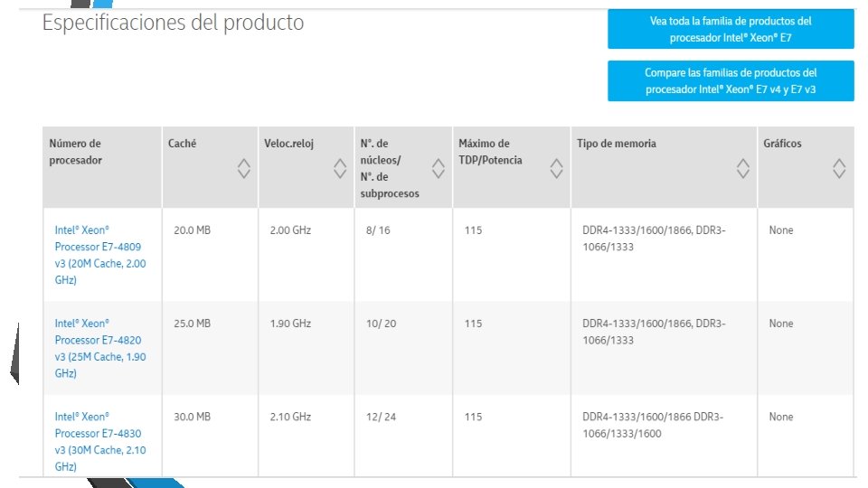This screenshot has height=488, width=868.
Task: Click the 'Tipo de memoria' header text
Action: click(617, 144)
